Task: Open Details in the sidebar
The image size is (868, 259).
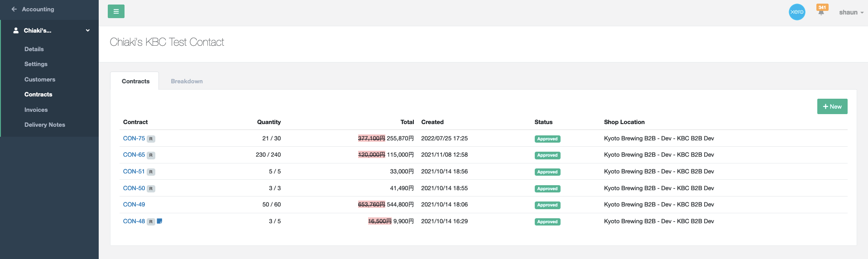Action: pos(34,49)
